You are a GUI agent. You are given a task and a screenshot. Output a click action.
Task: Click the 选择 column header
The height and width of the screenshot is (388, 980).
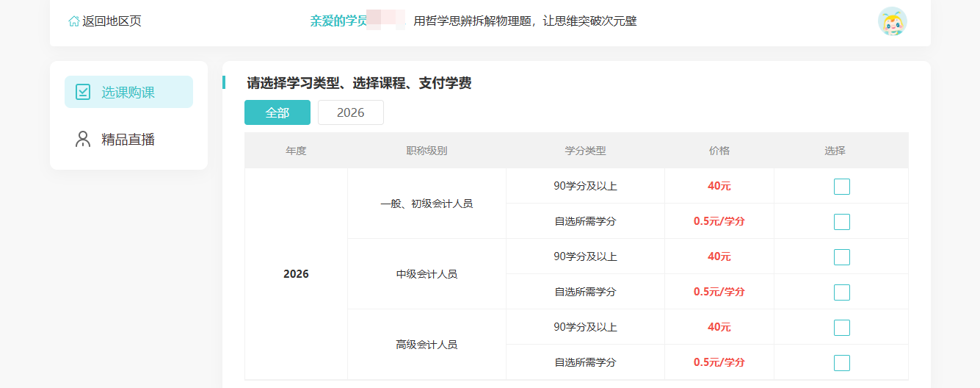click(x=835, y=151)
